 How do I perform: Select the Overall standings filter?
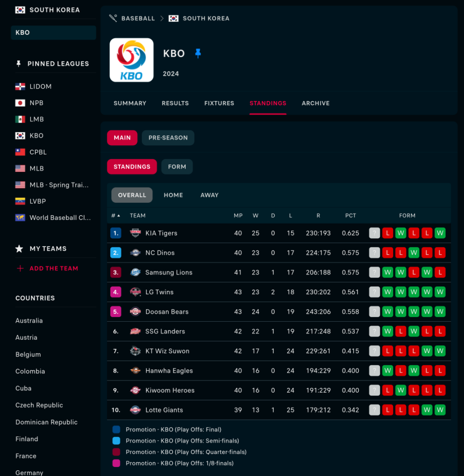coord(132,195)
